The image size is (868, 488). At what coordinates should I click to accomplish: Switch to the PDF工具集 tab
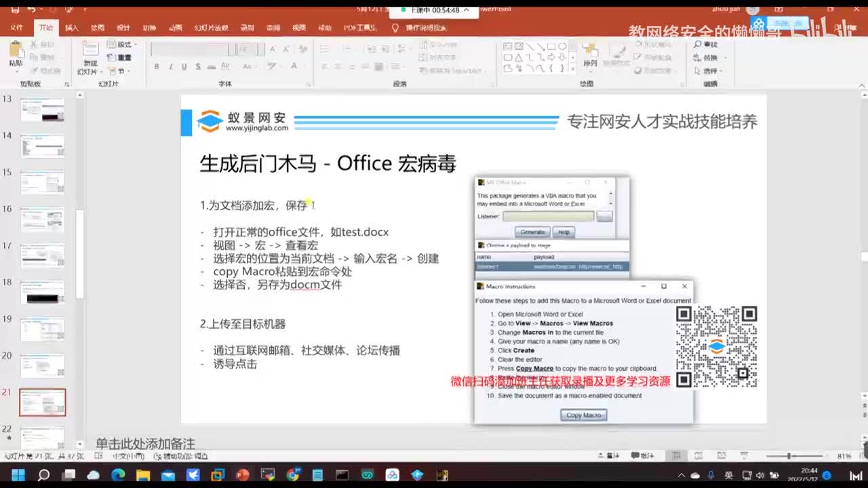(x=360, y=28)
